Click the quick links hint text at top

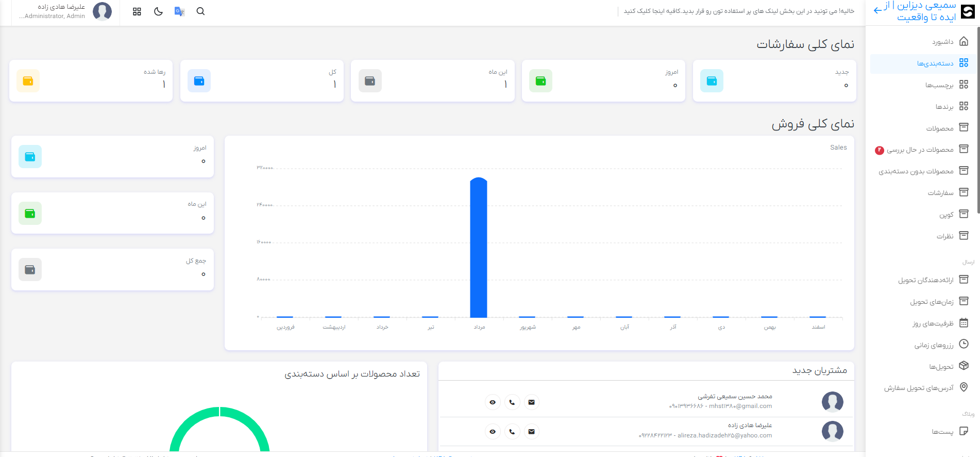coord(739,11)
